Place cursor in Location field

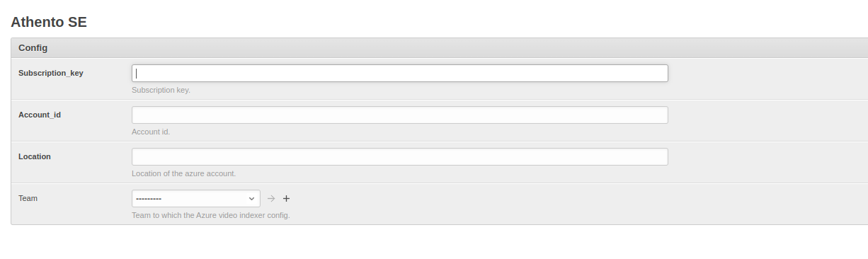click(x=400, y=156)
